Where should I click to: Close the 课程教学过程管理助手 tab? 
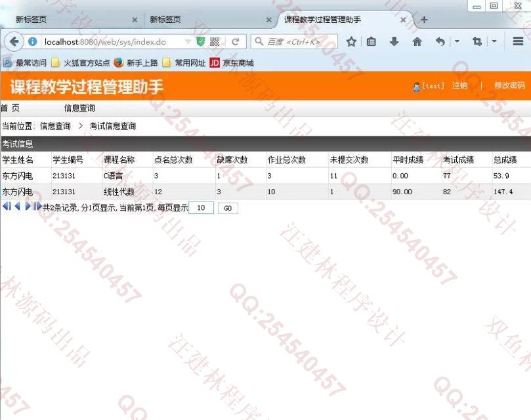(x=403, y=20)
